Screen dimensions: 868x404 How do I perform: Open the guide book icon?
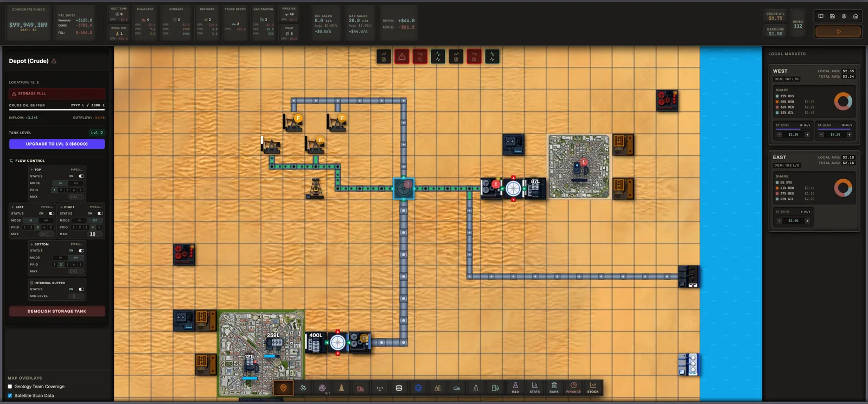click(821, 16)
